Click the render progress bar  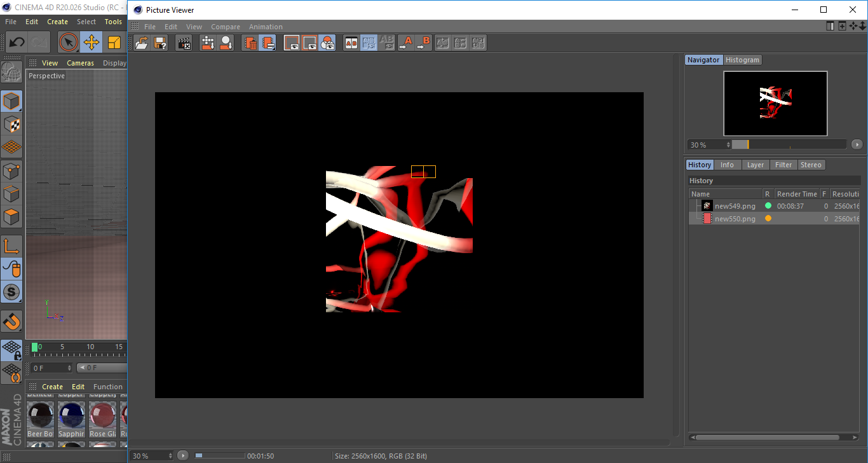[219, 456]
